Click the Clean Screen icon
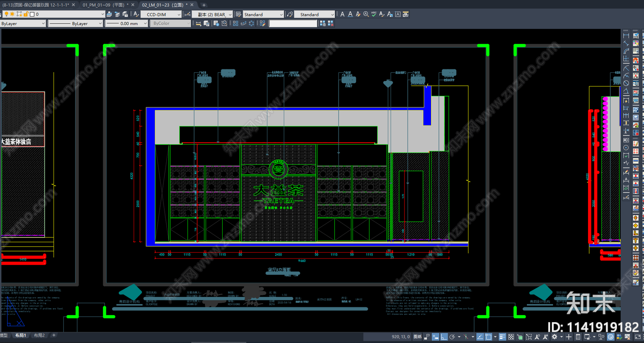Image resolution: width=644 pixels, height=343 pixels. click(638, 337)
